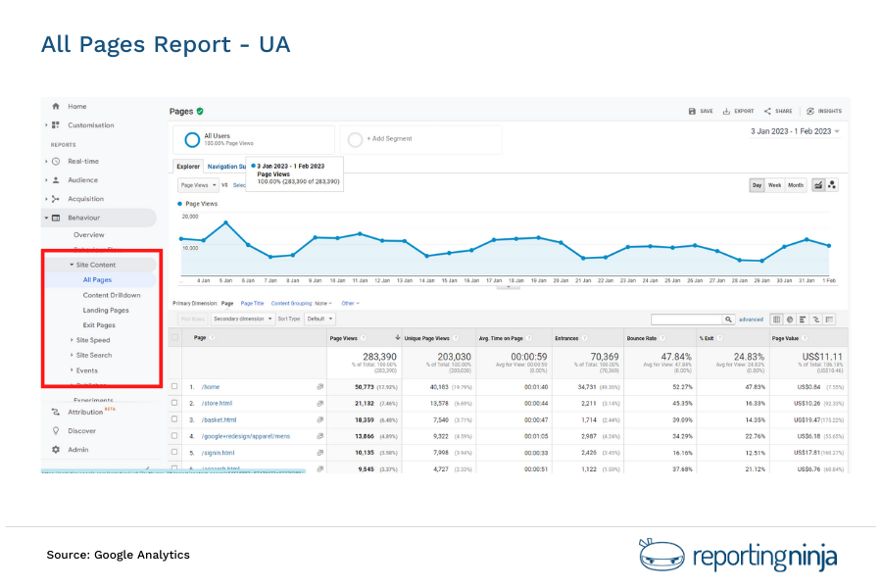Open the date range dropdown
This screenshot has width=882, height=588.
795,131
